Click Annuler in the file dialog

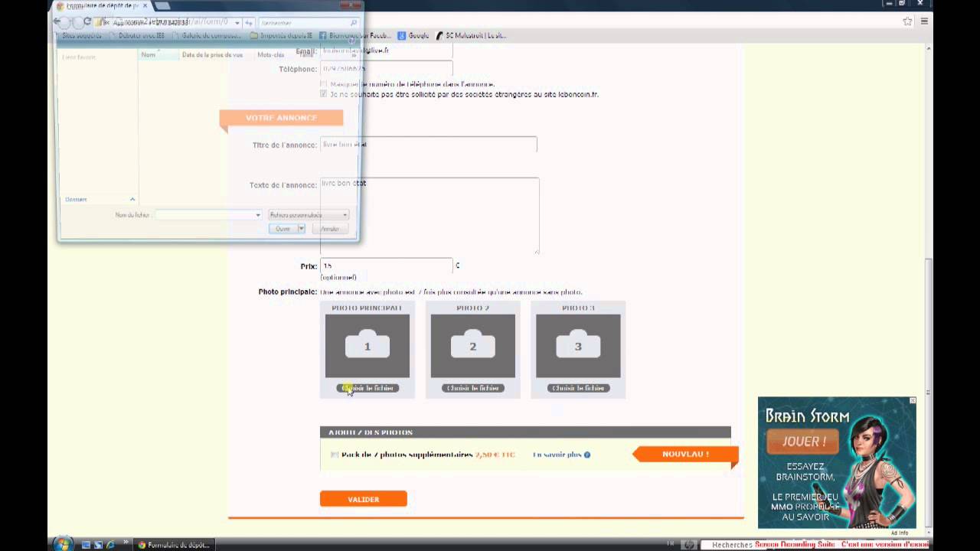click(x=330, y=229)
